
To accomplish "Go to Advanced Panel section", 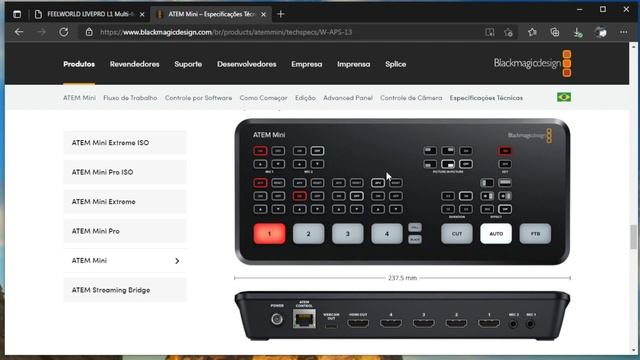I will click(x=348, y=98).
